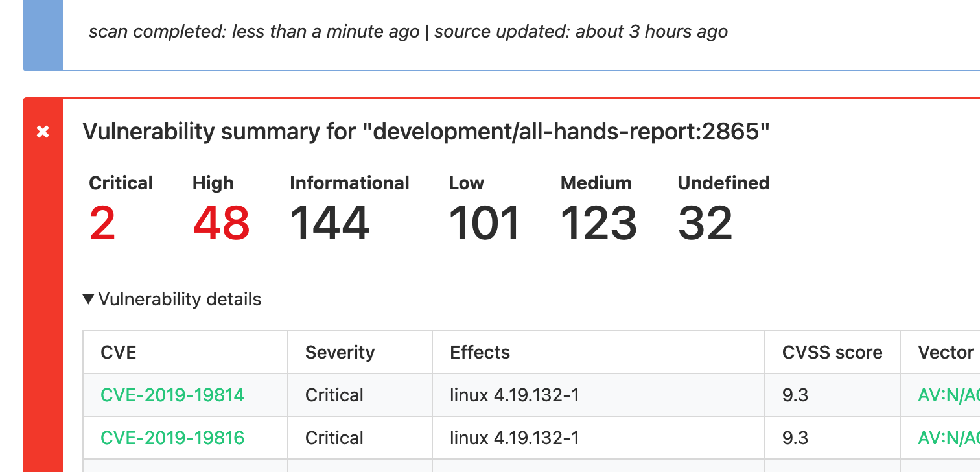980x472 pixels.
Task: Open the CVE-2019-19814 link
Action: coord(172,395)
